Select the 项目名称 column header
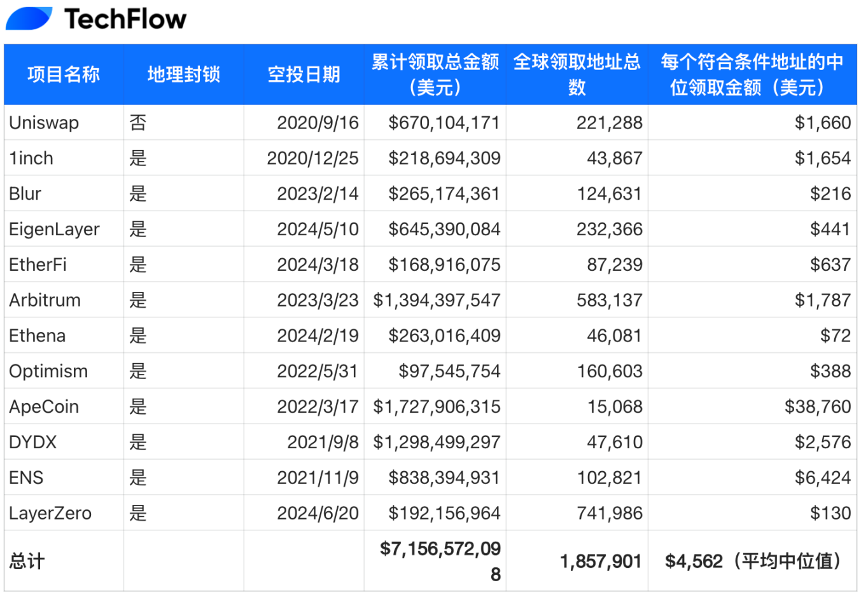 (x=64, y=74)
